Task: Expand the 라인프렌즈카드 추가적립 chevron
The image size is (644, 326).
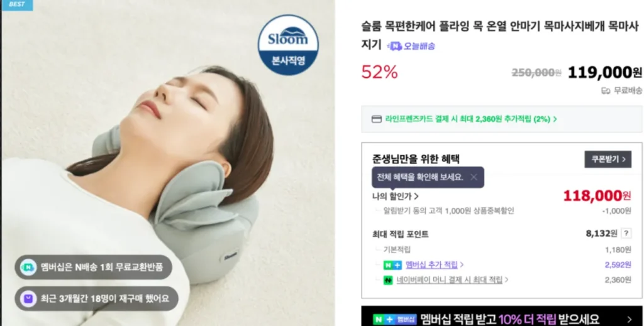Action: [555, 119]
